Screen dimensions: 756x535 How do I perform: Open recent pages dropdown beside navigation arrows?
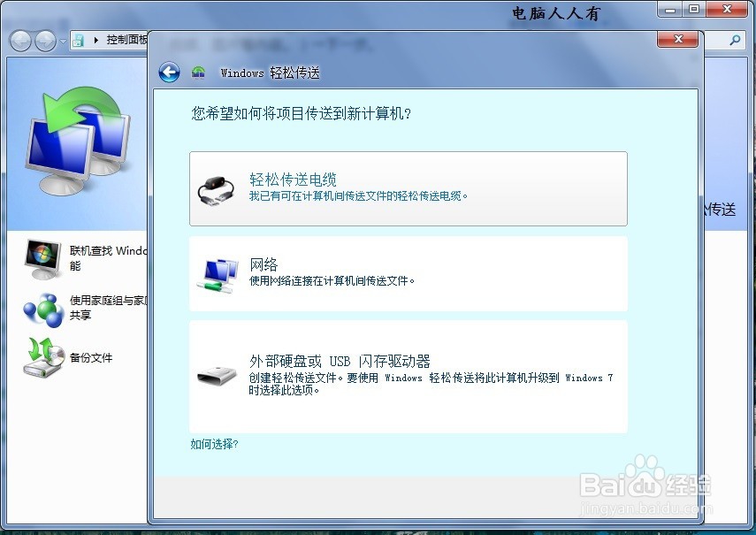click(63, 42)
